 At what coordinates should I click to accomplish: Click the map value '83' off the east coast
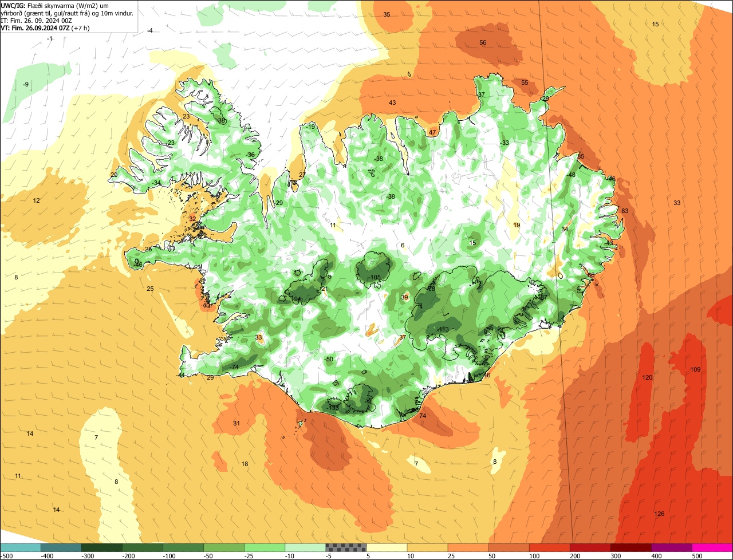pyautogui.click(x=625, y=211)
